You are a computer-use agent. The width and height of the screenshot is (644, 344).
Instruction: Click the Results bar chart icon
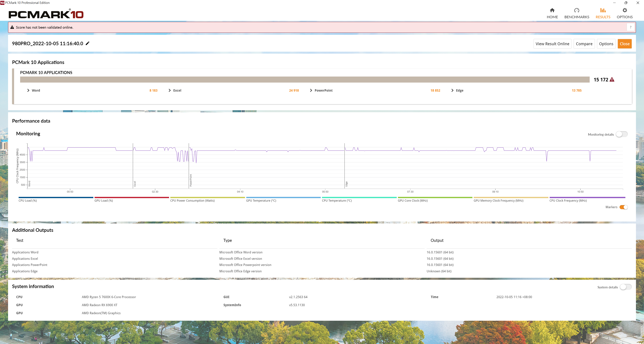coord(603,10)
